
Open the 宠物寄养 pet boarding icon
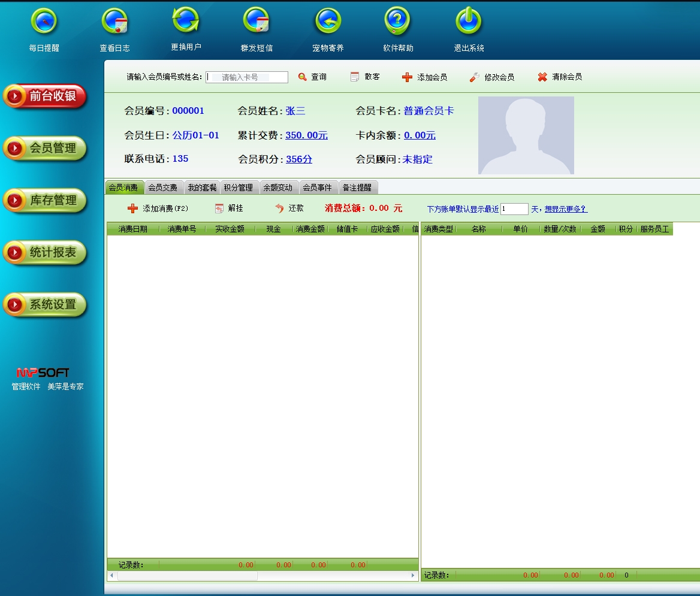tap(328, 22)
